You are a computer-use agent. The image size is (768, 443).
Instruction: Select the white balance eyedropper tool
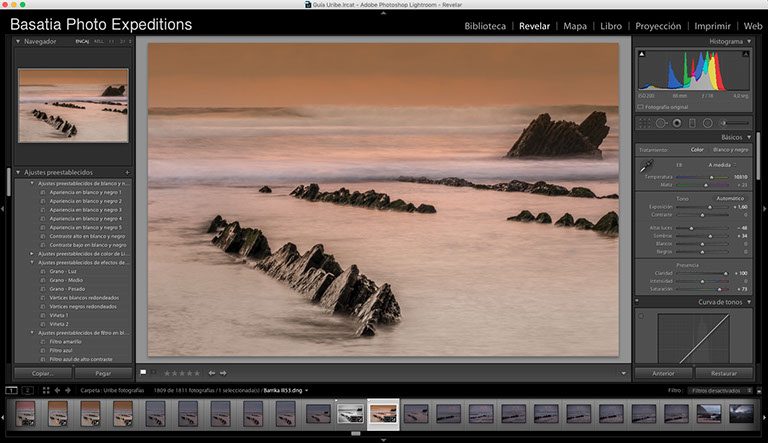click(647, 165)
